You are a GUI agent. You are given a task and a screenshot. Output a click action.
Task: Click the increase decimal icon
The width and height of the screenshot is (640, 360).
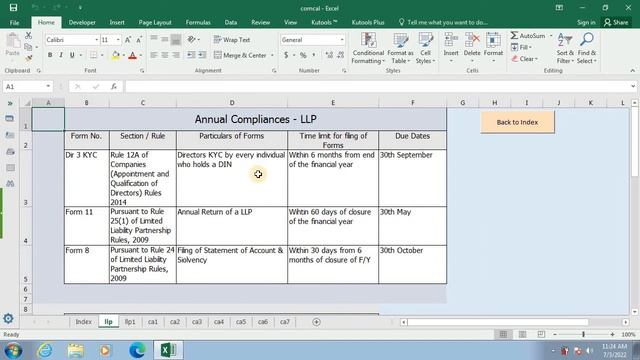tap(329, 55)
